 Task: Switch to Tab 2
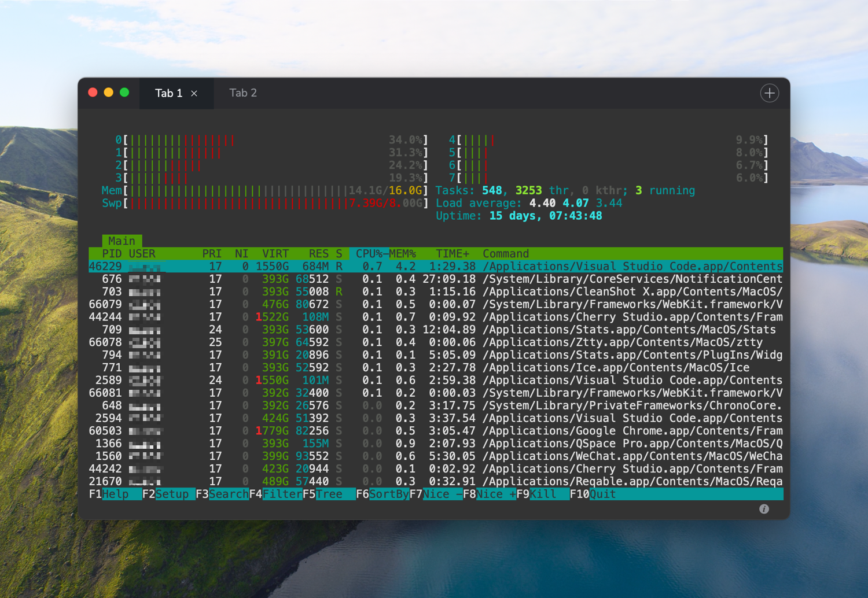pyautogui.click(x=243, y=93)
